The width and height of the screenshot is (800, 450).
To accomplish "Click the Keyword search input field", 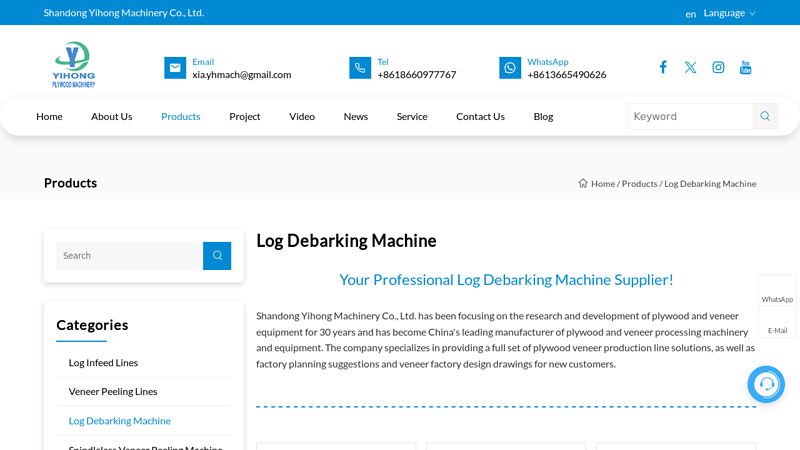I will pos(690,116).
